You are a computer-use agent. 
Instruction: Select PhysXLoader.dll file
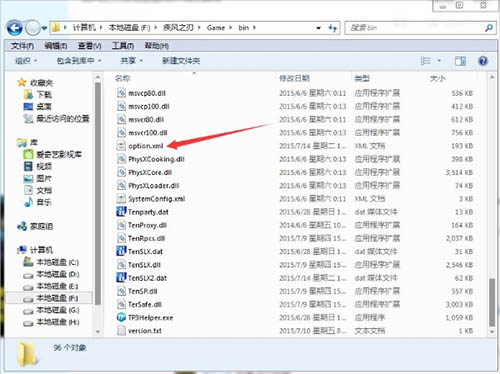(x=154, y=186)
